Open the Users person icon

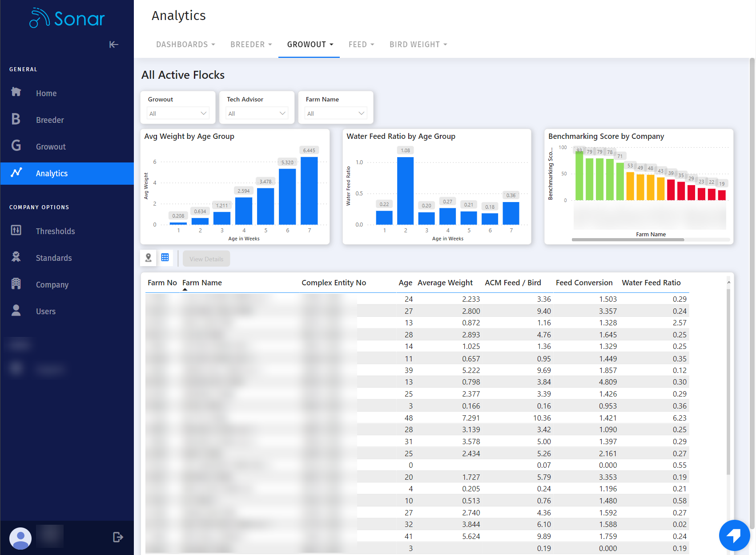coord(16,310)
